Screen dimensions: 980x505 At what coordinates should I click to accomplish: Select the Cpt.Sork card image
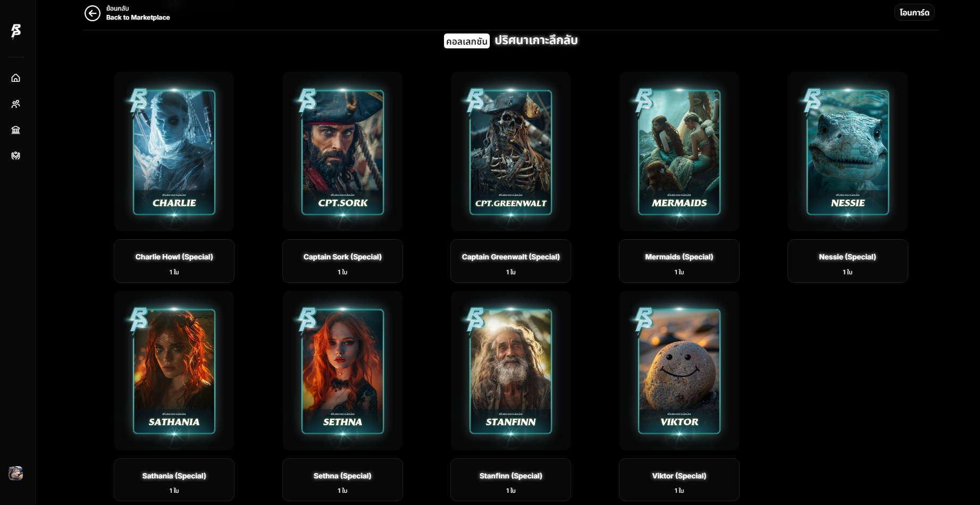342,151
